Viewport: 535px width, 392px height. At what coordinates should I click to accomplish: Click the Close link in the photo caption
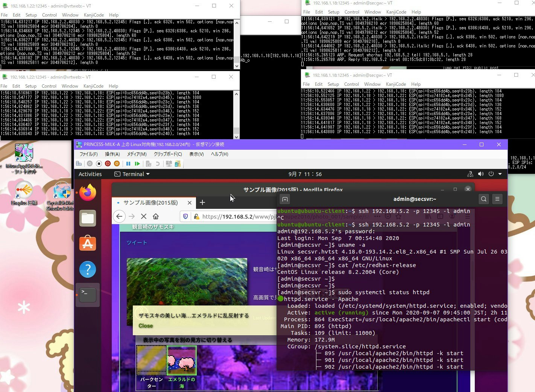pos(146,326)
